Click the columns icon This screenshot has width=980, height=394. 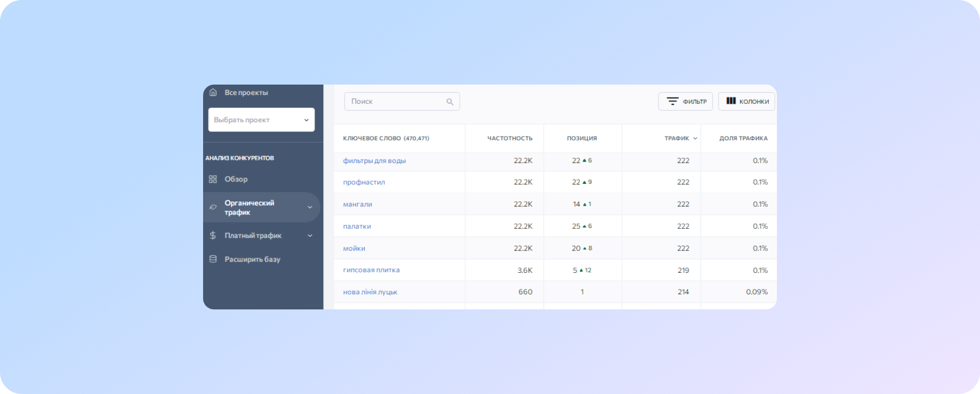point(731,101)
